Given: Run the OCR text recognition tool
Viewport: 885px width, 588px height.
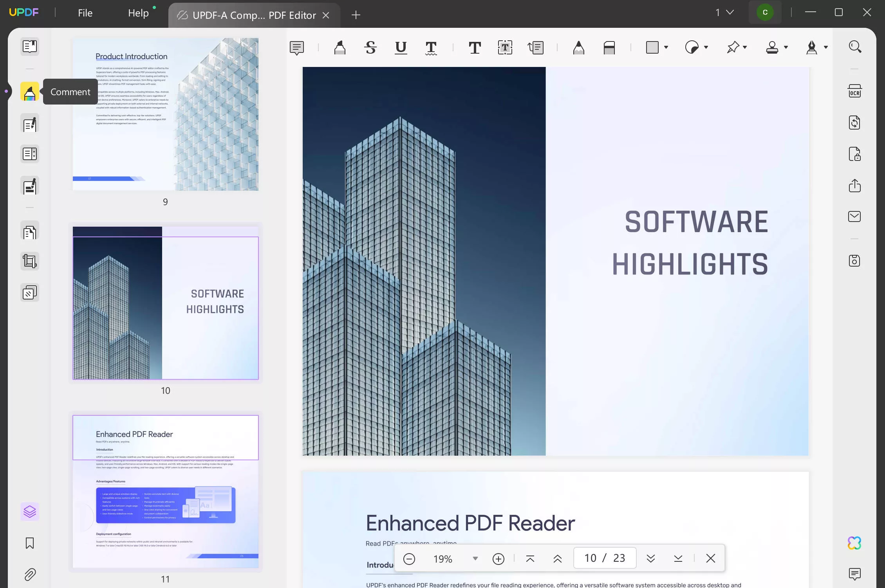Looking at the screenshot, I should (854, 91).
